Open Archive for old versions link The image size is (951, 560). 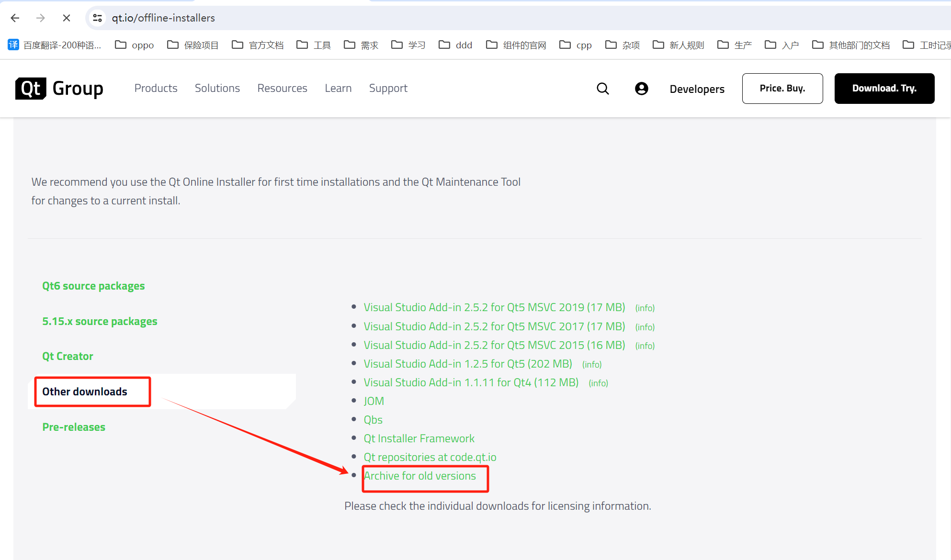tap(420, 476)
